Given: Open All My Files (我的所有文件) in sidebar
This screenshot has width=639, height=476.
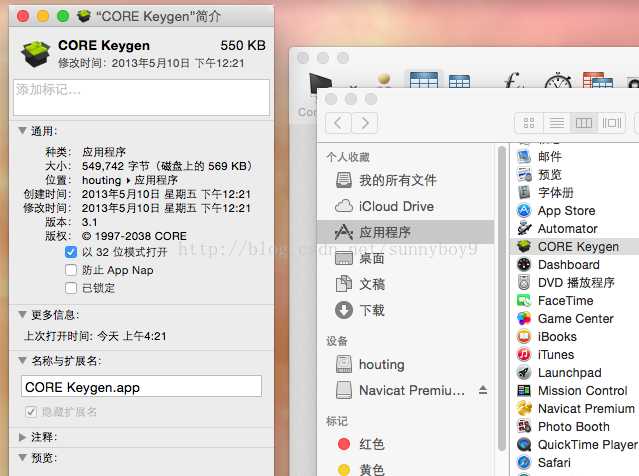Looking at the screenshot, I should click(405, 180).
